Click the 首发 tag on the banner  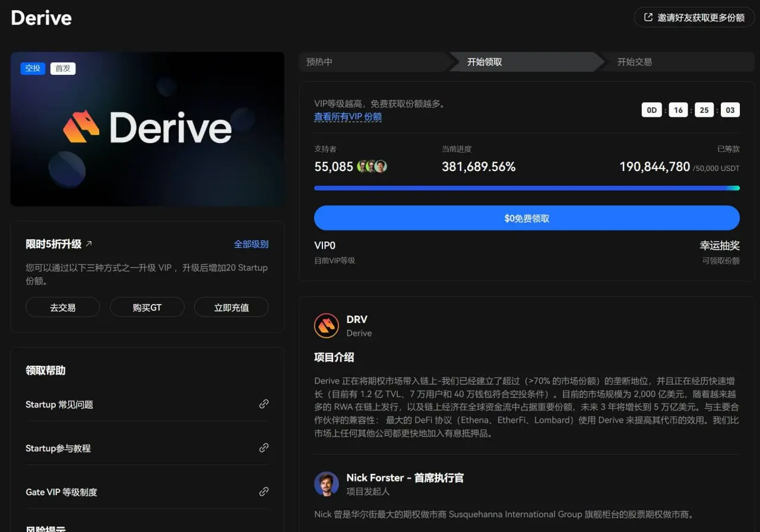point(63,68)
